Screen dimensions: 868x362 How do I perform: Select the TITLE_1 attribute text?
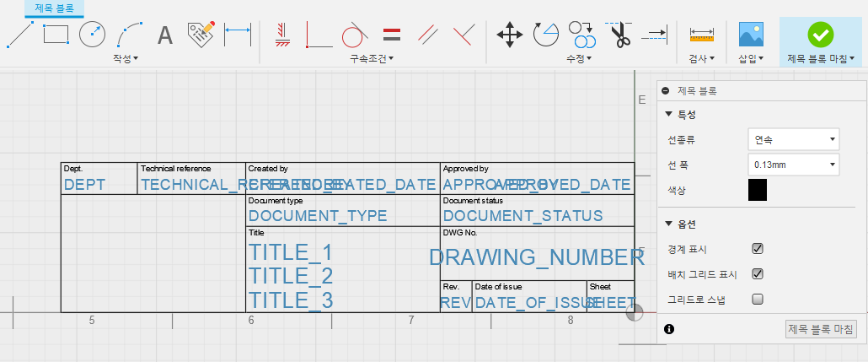point(291,253)
